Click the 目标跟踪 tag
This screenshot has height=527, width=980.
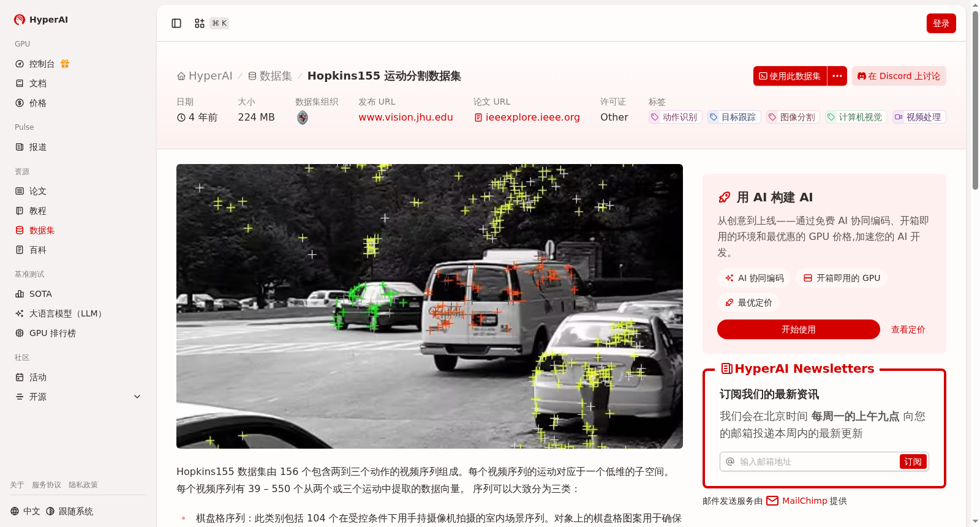tap(734, 117)
